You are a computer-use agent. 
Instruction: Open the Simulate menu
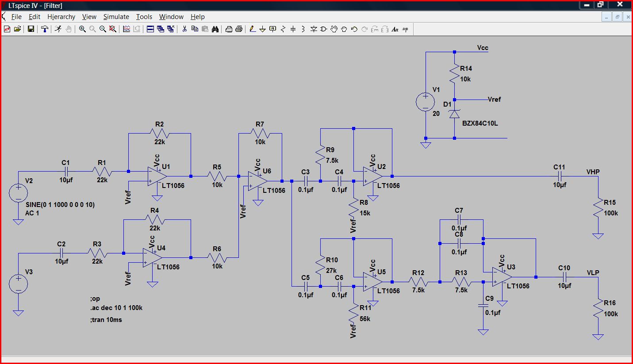[x=116, y=17]
